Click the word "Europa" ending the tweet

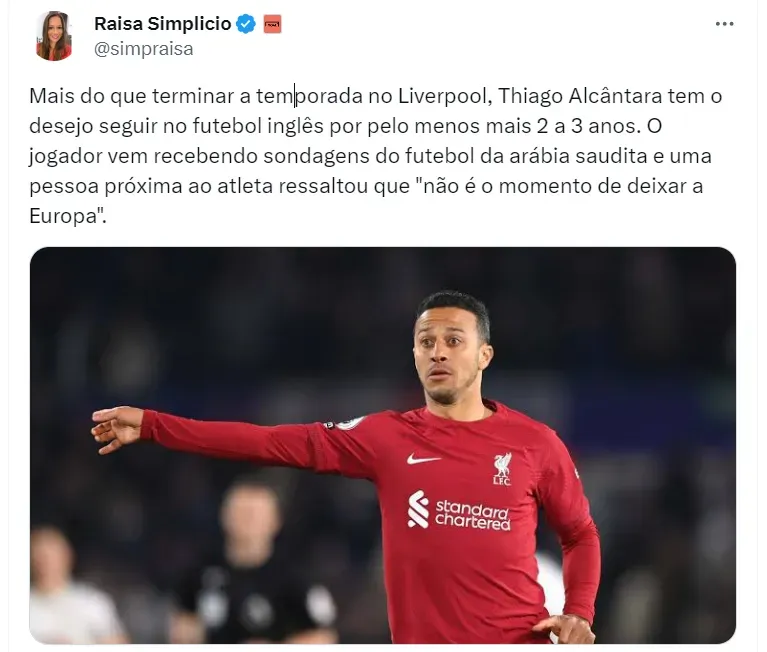[x=64, y=216]
